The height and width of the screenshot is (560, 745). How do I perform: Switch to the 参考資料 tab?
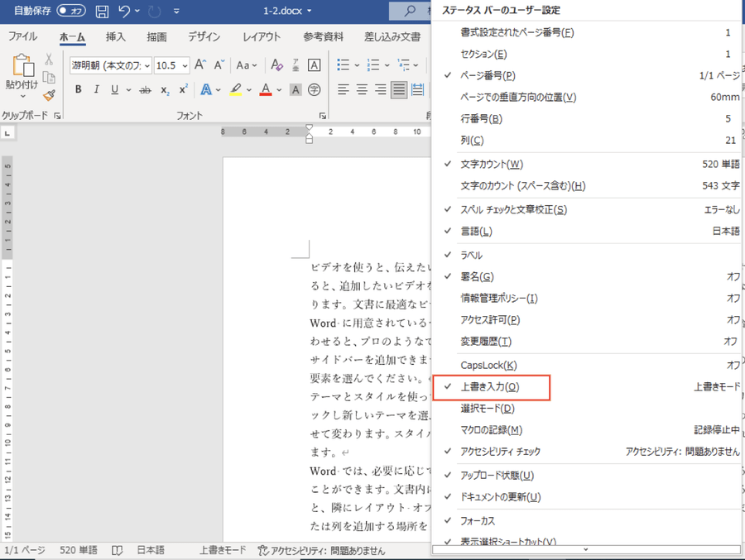(323, 36)
